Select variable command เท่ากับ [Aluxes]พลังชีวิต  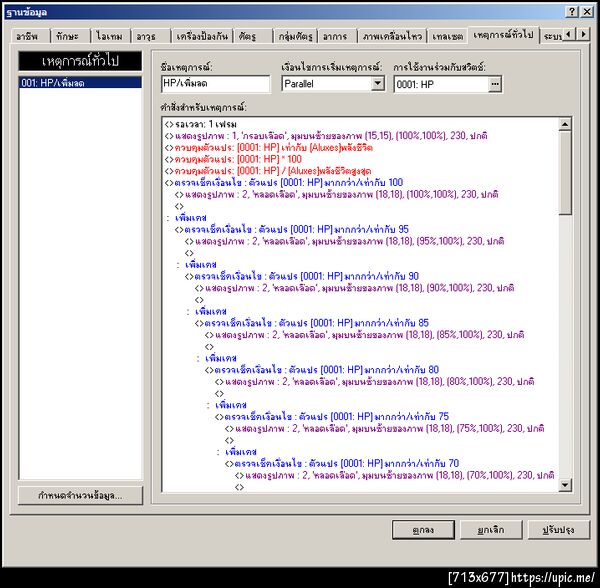[x=269, y=147]
